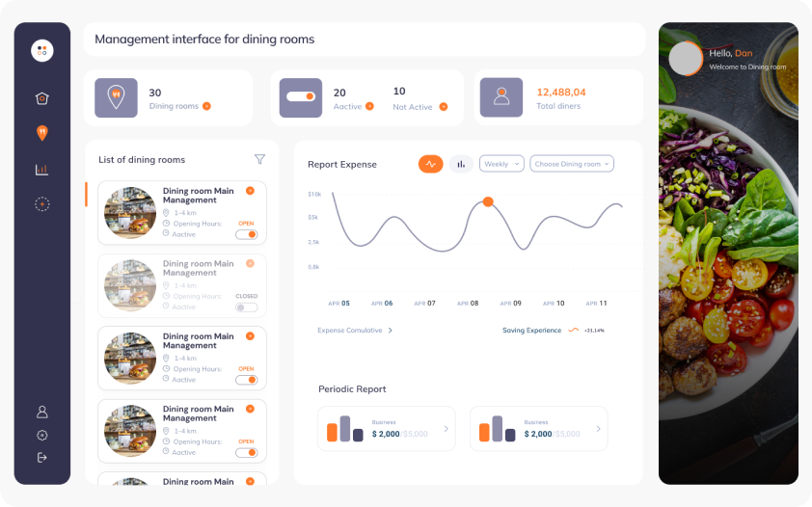Click the logout icon in sidebar
812x507 pixels.
coord(41,457)
